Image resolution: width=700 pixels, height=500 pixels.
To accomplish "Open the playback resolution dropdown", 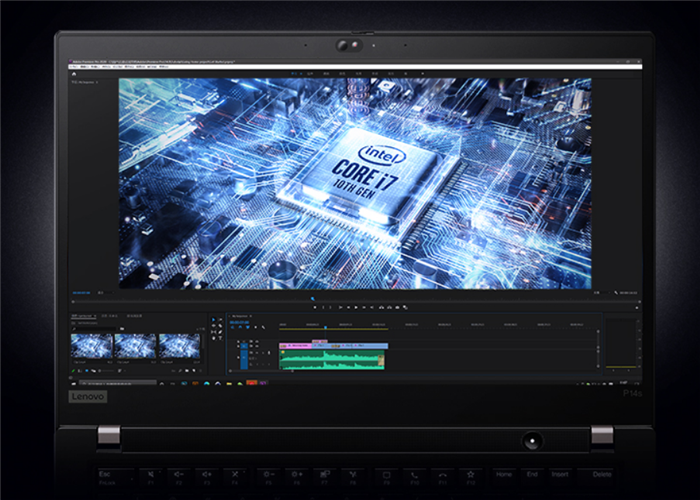I will 601,293.
